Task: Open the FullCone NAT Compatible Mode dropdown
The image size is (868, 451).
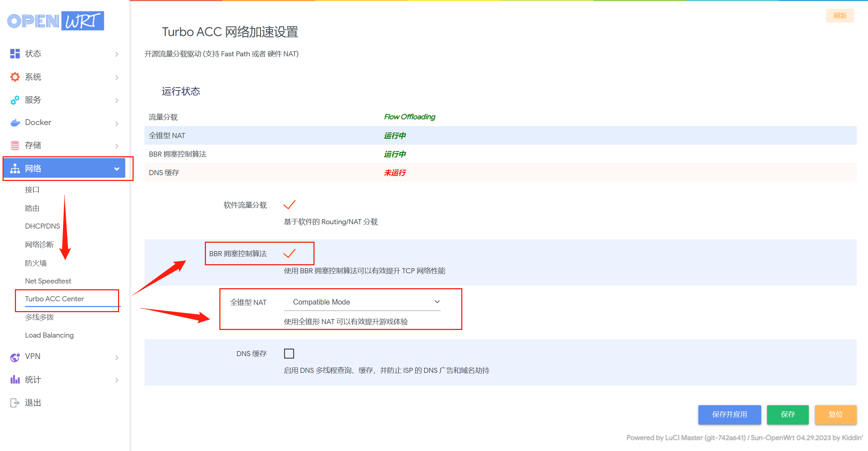Action: pos(362,302)
